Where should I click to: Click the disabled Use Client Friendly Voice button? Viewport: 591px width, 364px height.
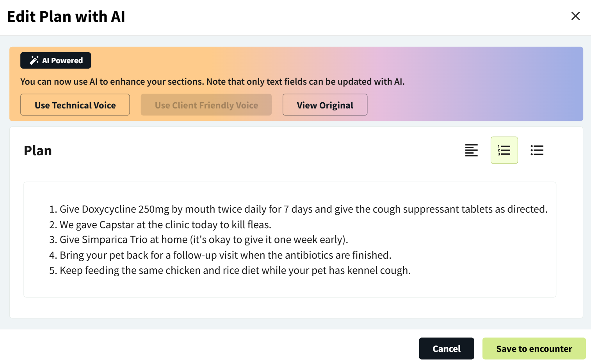click(206, 105)
